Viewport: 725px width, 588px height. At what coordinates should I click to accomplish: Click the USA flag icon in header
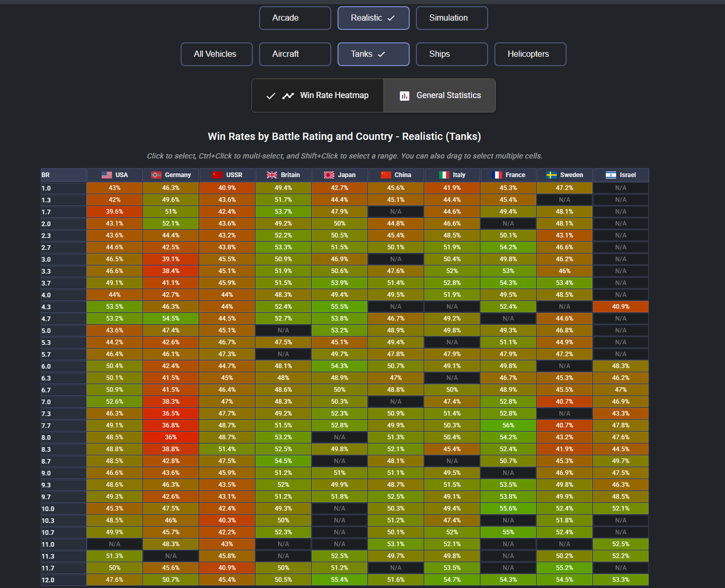pyautogui.click(x=107, y=175)
